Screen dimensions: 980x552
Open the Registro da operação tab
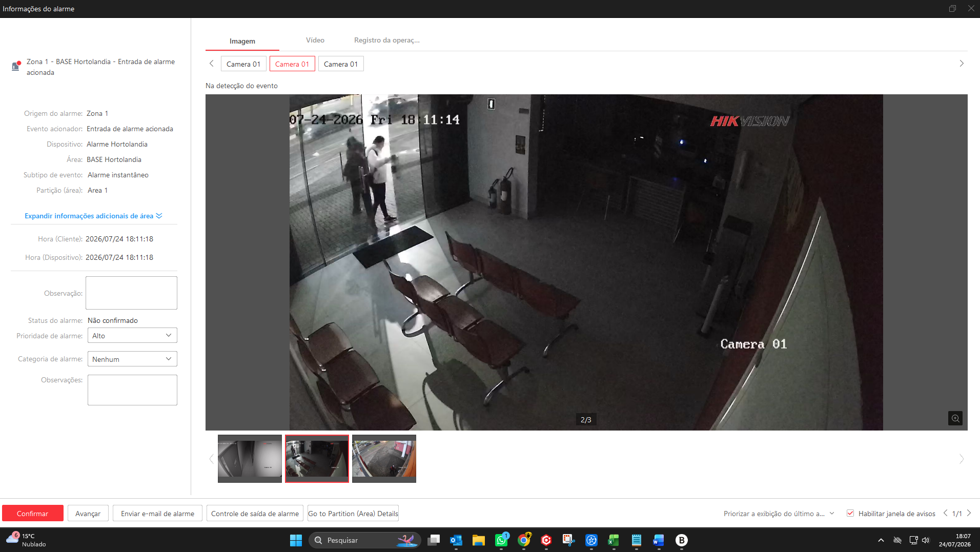click(x=387, y=40)
